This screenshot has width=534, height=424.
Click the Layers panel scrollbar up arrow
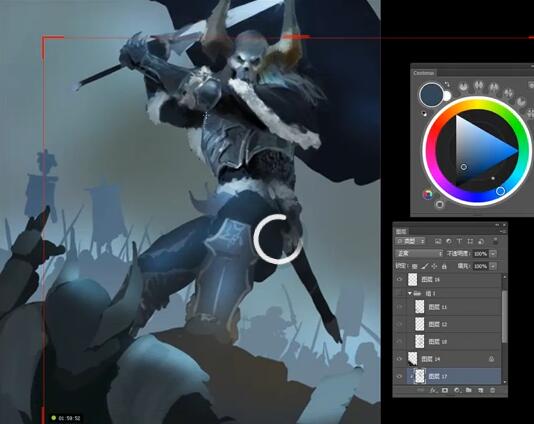tap(505, 277)
